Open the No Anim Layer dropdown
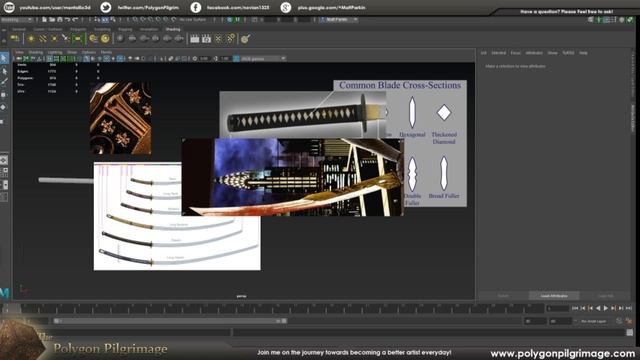 tap(594, 321)
